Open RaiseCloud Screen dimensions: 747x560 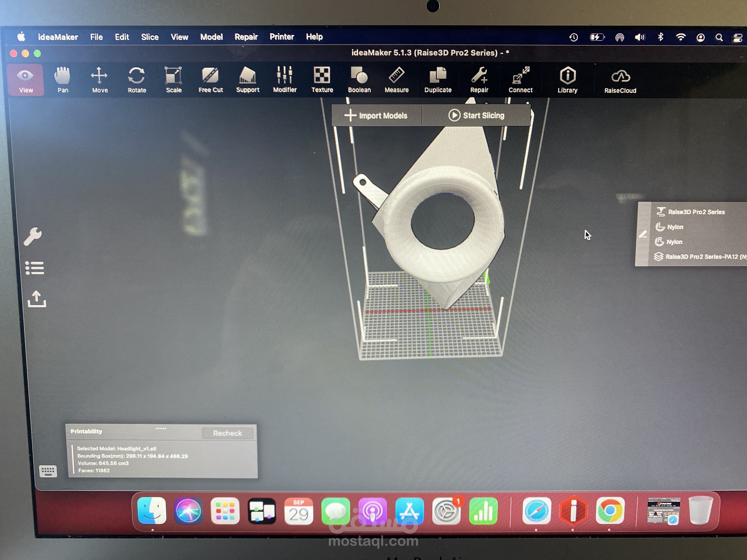click(x=620, y=81)
